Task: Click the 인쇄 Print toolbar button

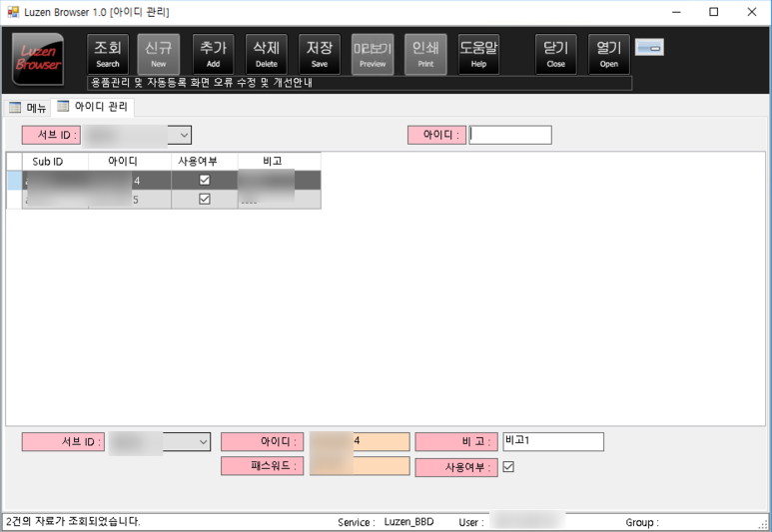Action: [x=425, y=54]
